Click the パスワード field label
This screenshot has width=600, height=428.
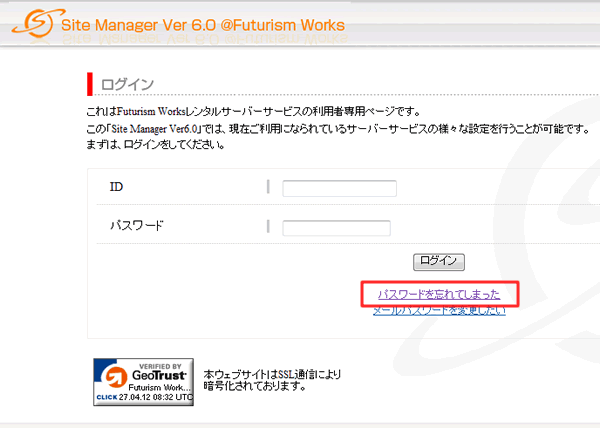click(136, 226)
